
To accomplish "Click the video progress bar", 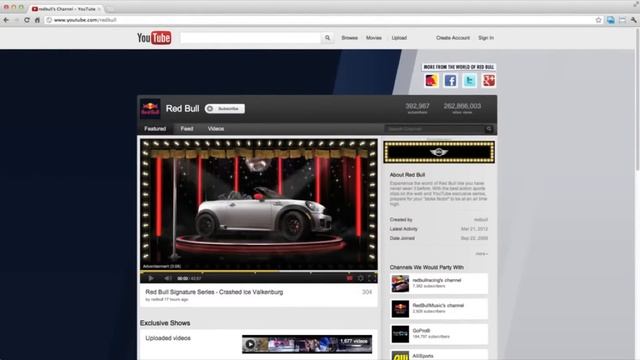I will (259, 271).
